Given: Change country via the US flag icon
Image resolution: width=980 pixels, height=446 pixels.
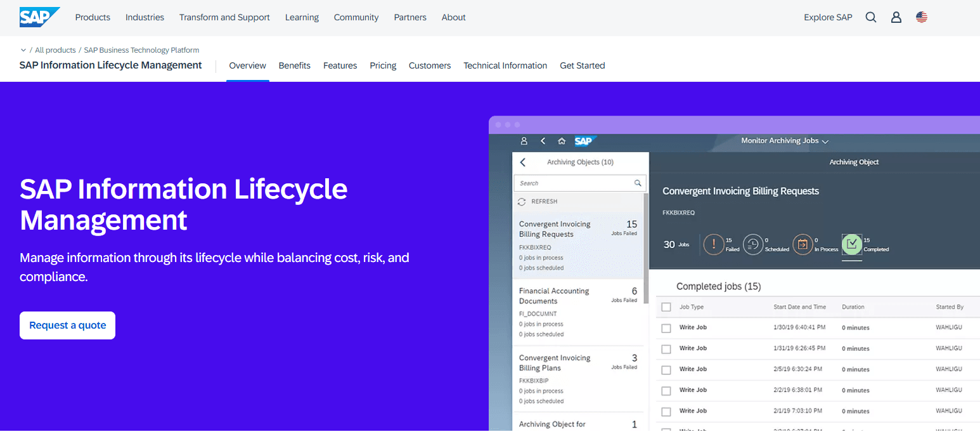Looking at the screenshot, I should coord(922,18).
